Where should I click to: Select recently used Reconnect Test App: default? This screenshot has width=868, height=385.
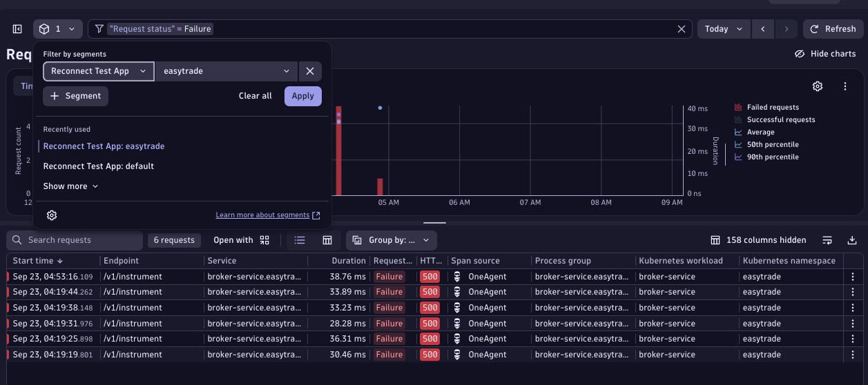click(x=98, y=166)
